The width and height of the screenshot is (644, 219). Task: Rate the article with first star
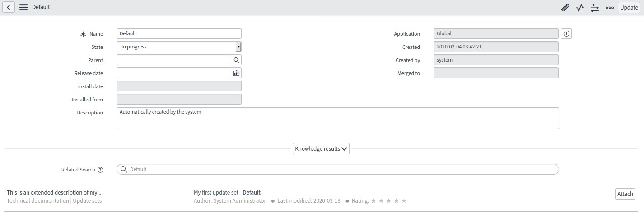click(x=373, y=201)
